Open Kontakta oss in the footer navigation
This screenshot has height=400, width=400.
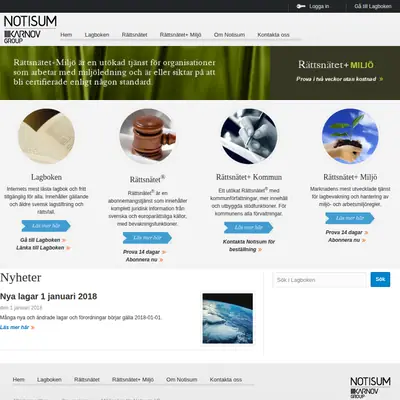pos(226,380)
